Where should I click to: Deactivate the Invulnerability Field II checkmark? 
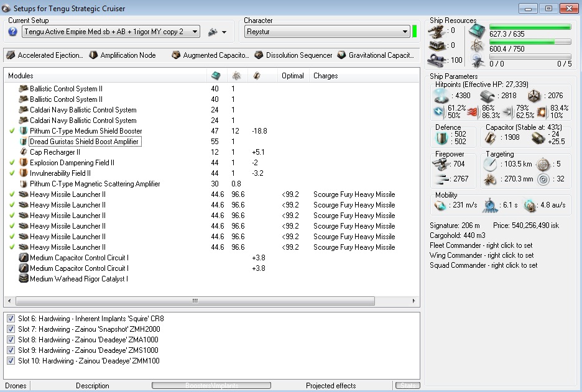tap(12, 173)
